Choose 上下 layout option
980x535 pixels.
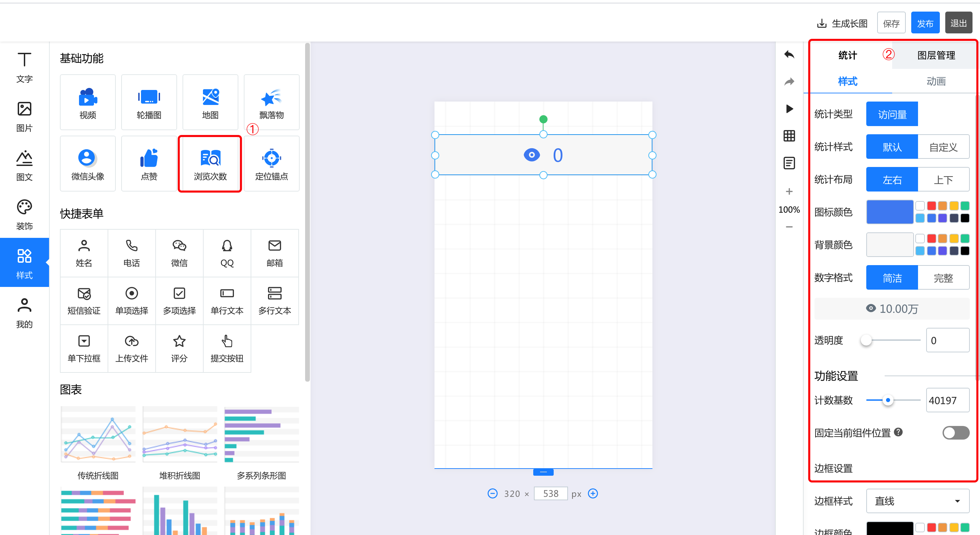click(x=943, y=180)
